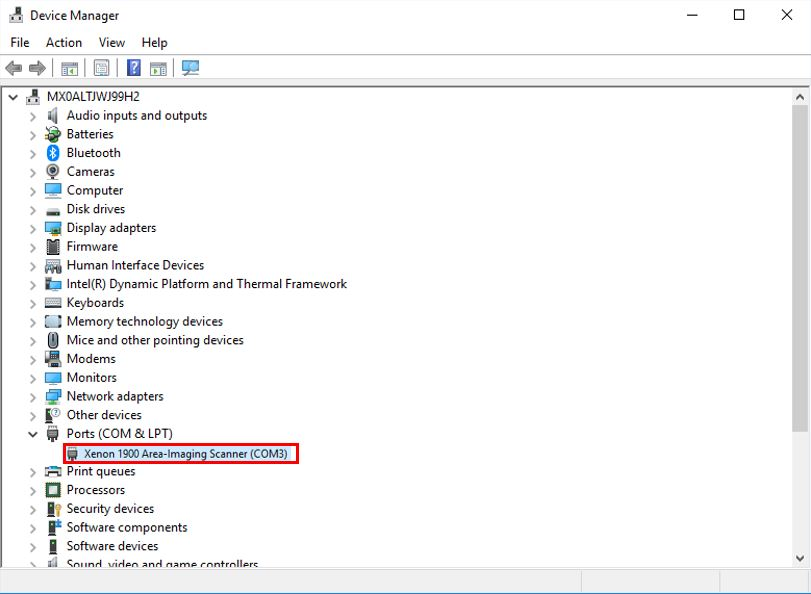This screenshot has height=594, width=811.
Task: Click the Network adapters icon
Action: pos(53,396)
